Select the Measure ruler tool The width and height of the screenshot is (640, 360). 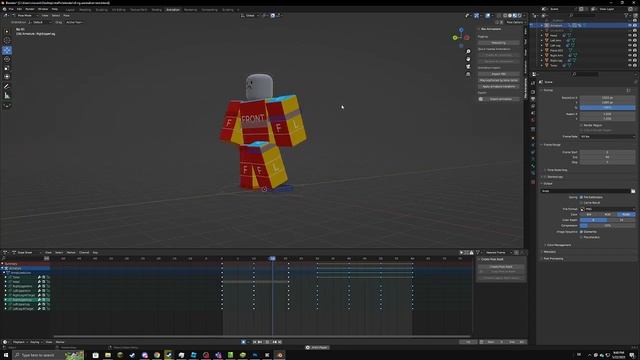[x=7, y=96]
